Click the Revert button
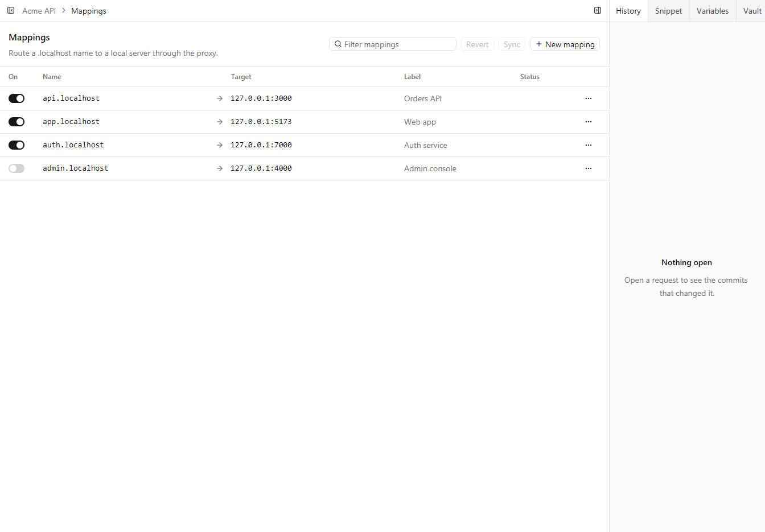 point(477,44)
